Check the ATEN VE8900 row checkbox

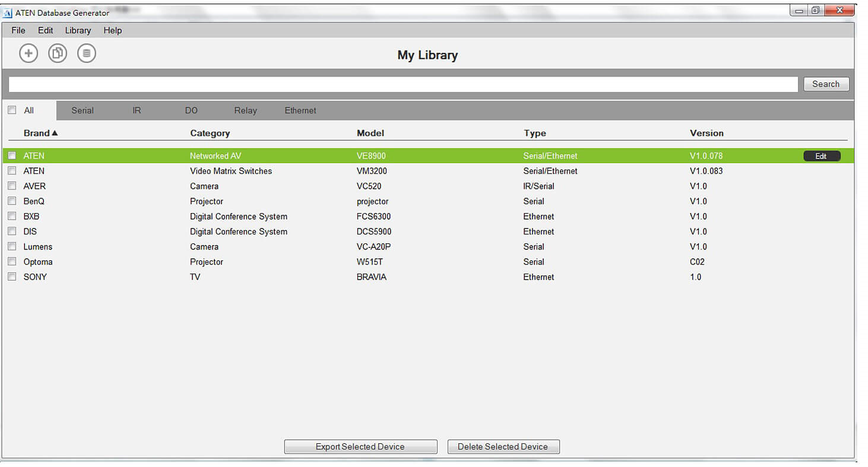pos(12,156)
